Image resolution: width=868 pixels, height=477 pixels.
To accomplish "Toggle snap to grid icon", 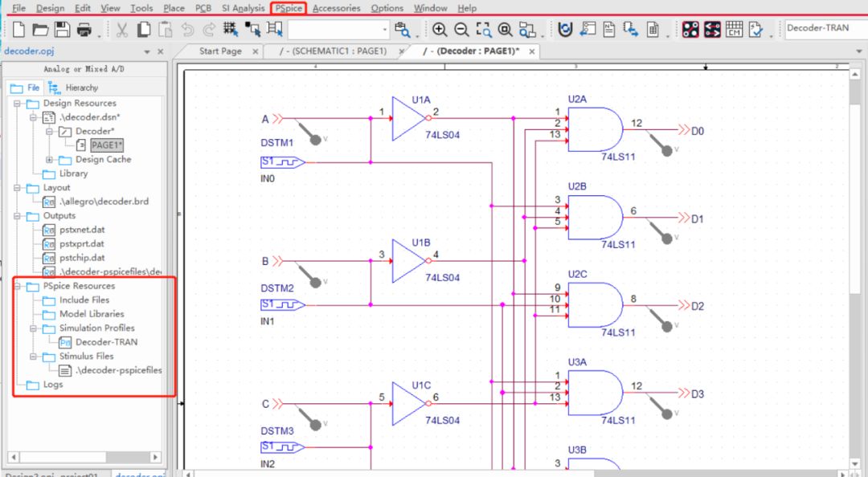I will pyautogui.click(x=231, y=29).
